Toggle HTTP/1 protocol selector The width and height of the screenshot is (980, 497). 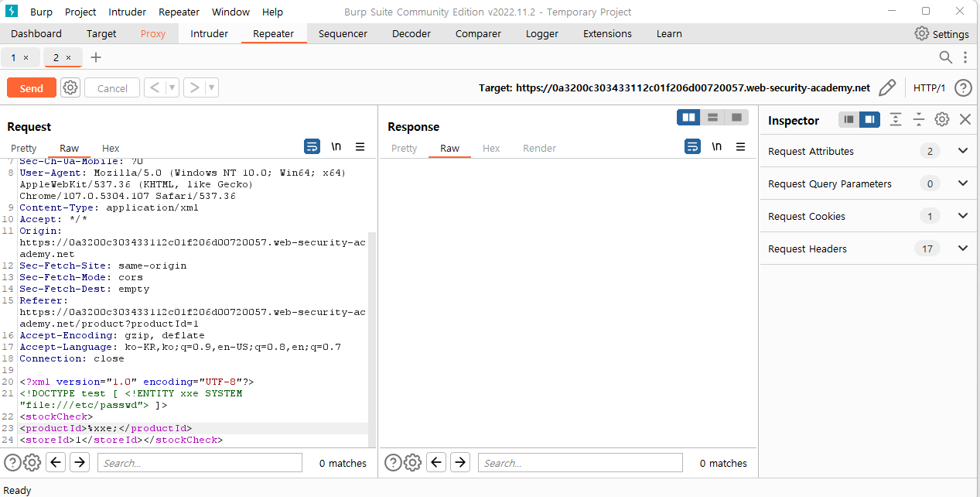930,87
